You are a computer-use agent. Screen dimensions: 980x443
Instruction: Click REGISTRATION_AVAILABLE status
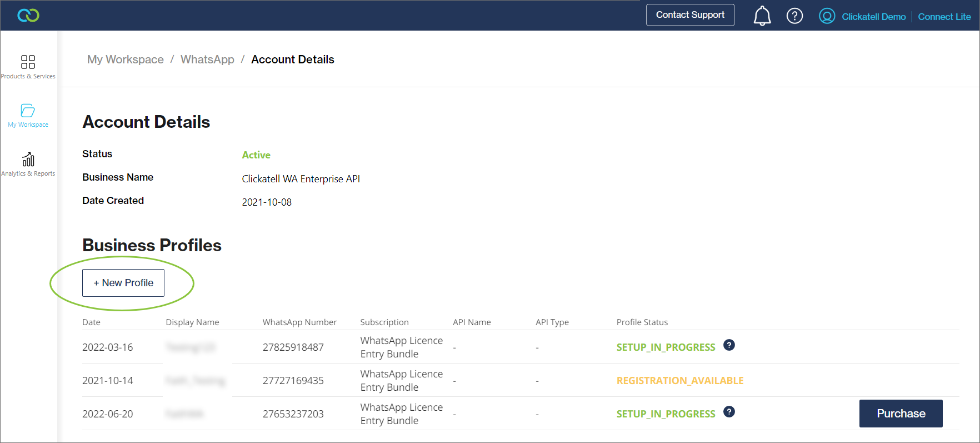680,381
